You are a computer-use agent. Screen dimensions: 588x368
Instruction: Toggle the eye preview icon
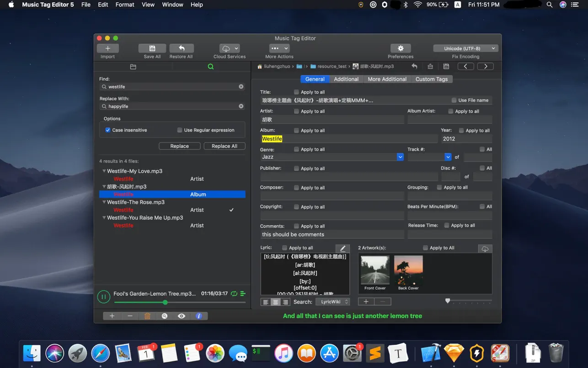(182, 316)
